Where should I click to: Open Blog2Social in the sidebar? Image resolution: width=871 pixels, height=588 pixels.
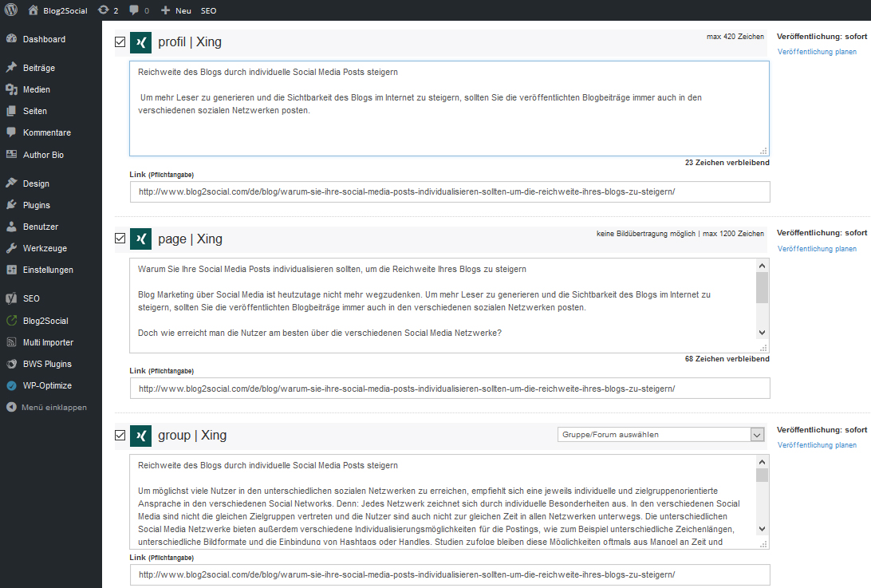coord(45,321)
